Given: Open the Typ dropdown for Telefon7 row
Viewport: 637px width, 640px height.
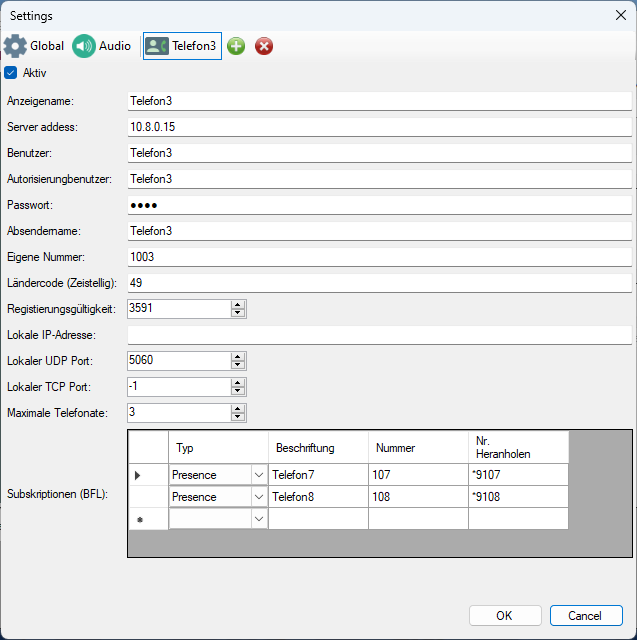Looking at the screenshot, I should pyautogui.click(x=259, y=475).
